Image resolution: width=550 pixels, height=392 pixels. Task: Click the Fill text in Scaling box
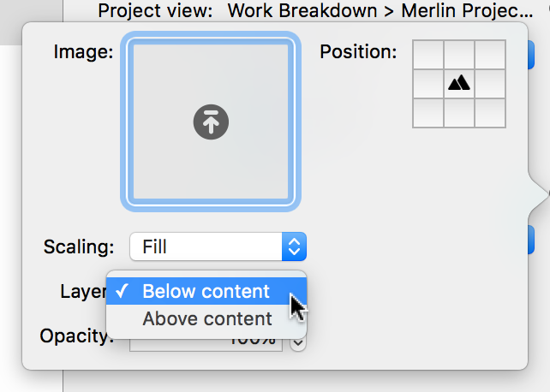tap(154, 246)
